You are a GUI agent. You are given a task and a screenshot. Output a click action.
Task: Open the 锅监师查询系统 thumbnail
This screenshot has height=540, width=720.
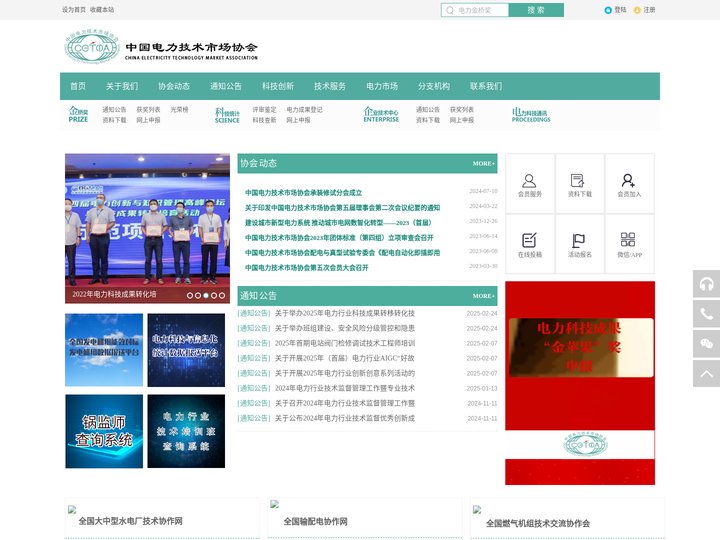click(x=104, y=431)
